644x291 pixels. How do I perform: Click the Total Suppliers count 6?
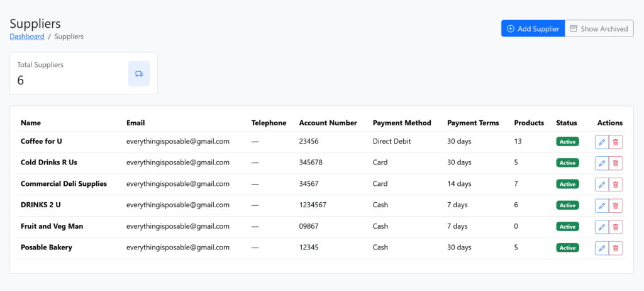pos(21,80)
